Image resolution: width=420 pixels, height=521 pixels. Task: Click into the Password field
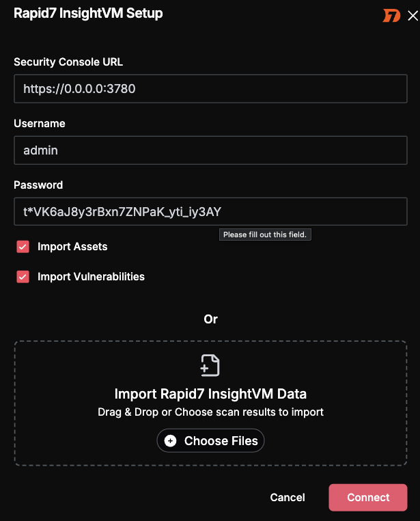point(210,212)
